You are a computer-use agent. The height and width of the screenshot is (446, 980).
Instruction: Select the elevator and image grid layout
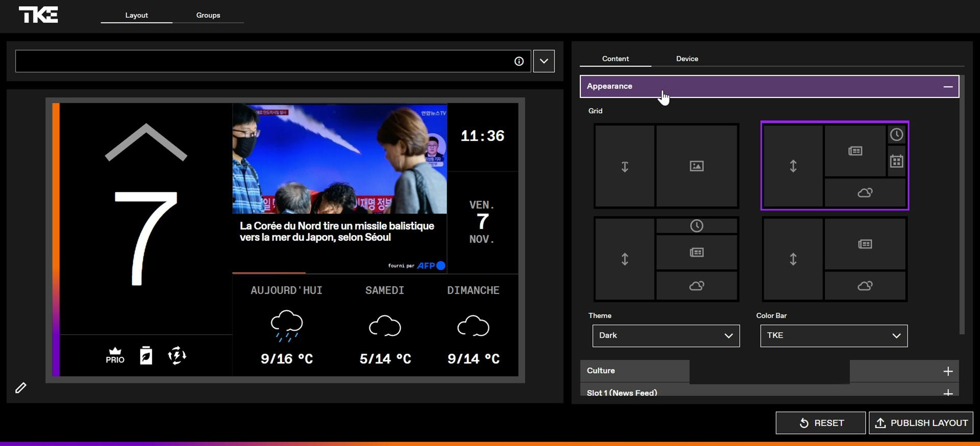(x=666, y=166)
